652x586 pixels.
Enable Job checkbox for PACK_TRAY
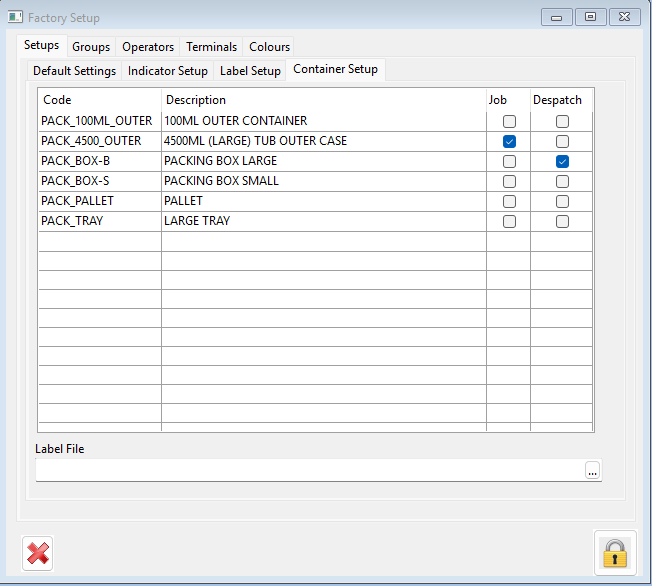(510, 221)
